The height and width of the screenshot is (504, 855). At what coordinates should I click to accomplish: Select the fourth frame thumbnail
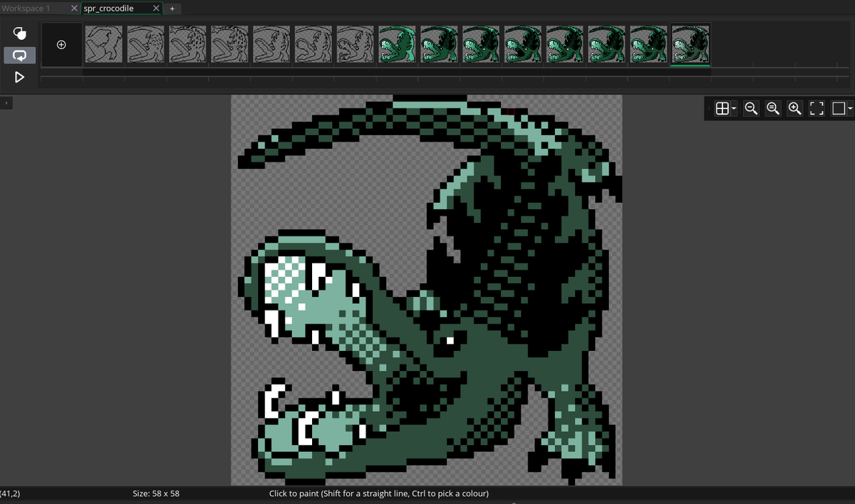230,44
